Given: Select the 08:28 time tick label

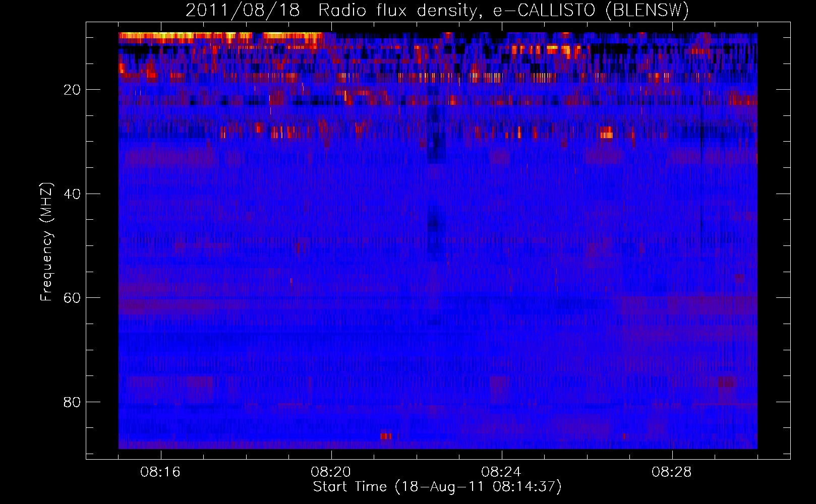Looking at the screenshot, I should [672, 472].
